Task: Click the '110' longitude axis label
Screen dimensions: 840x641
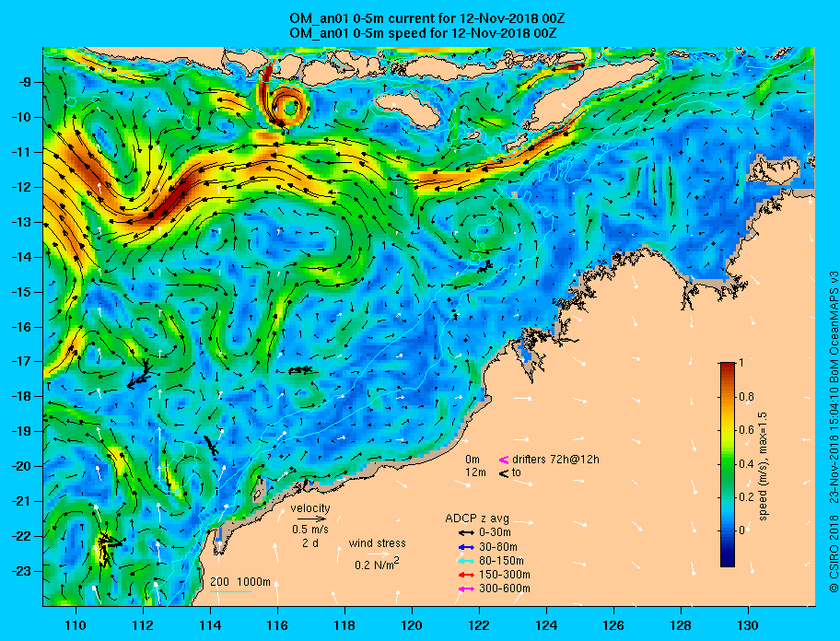Action: (76, 625)
